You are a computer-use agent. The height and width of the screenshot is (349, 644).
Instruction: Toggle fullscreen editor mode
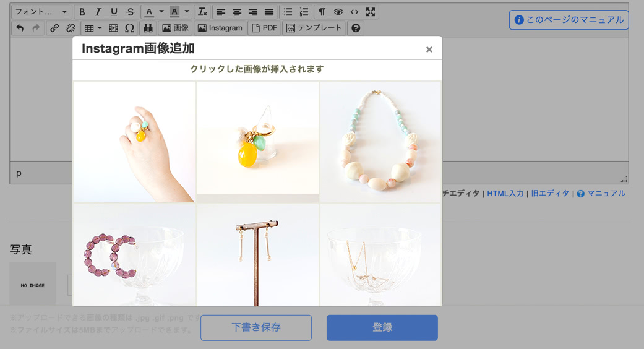371,12
